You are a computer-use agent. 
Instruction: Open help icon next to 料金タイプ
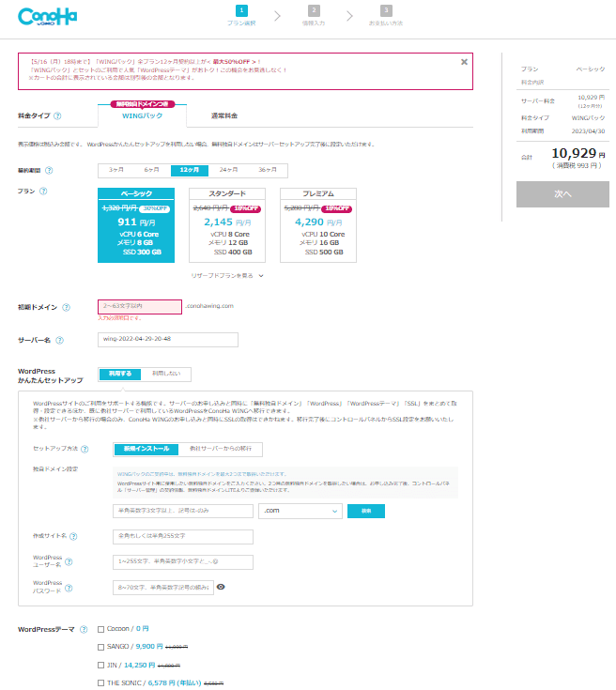57,115
